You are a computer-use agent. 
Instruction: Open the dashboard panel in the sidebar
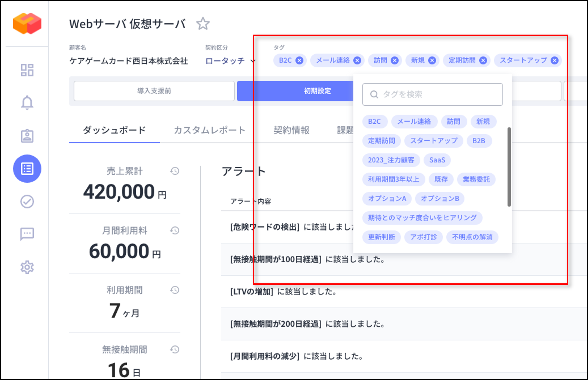tap(27, 70)
